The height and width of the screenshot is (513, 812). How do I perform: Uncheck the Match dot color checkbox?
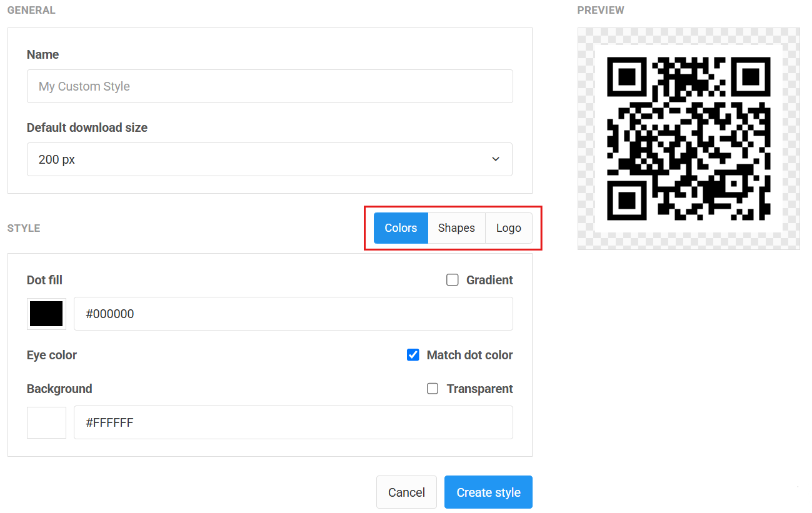point(413,355)
